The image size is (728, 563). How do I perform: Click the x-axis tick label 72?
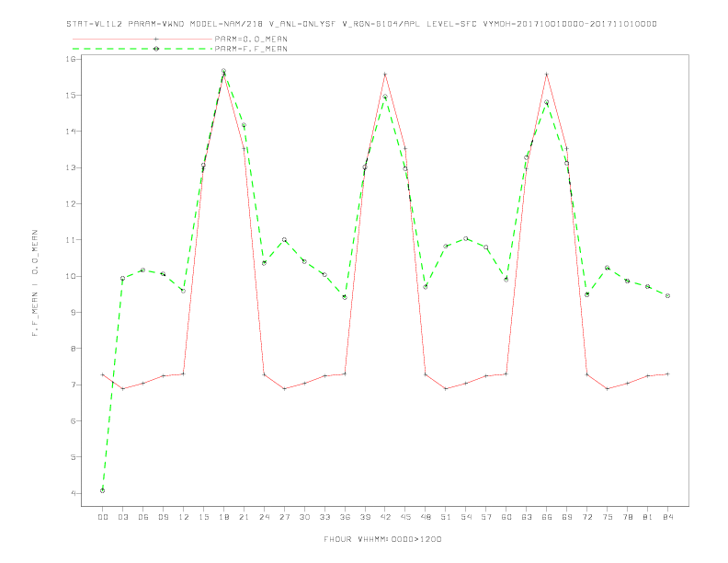tap(587, 517)
